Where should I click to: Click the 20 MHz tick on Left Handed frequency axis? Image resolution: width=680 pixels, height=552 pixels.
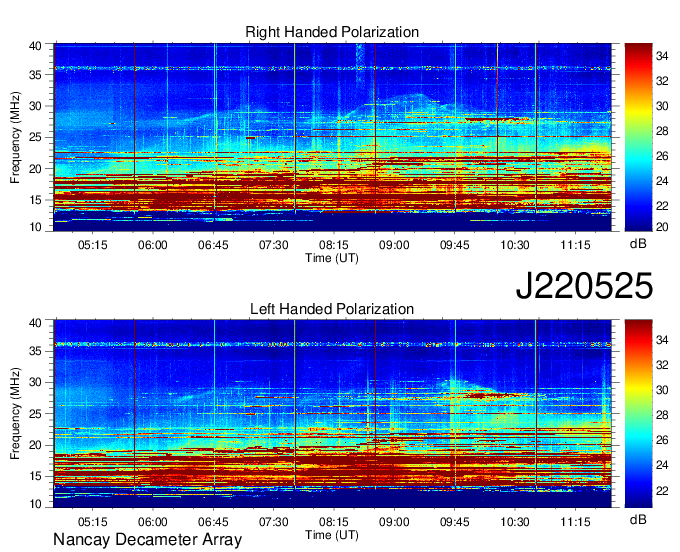pos(35,445)
